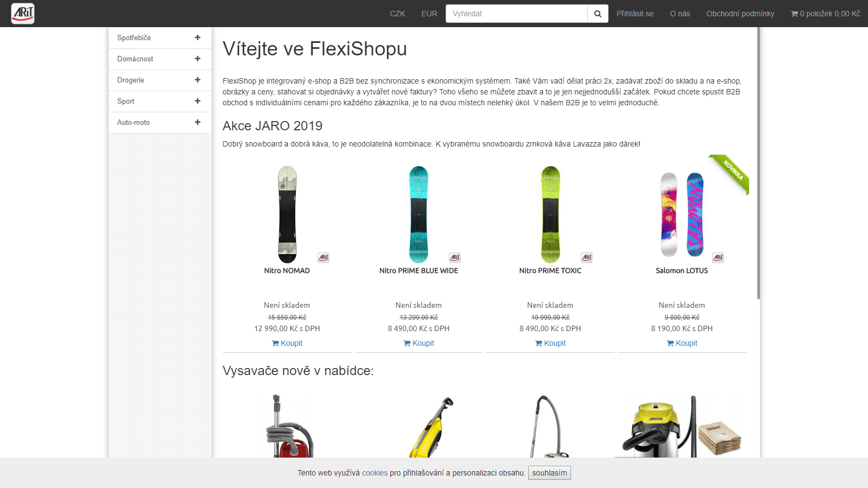Click the Vyhledat search field
The height and width of the screenshot is (488, 868).
(x=516, y=14)
